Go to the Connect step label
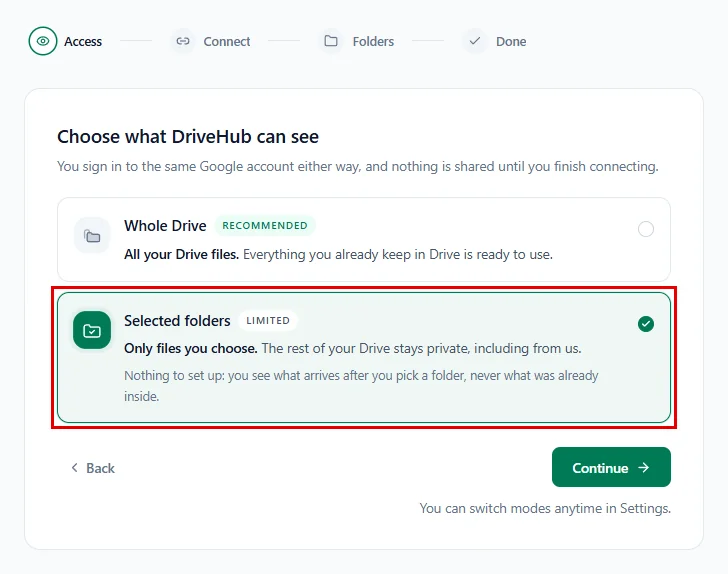 tap(227, 42)
